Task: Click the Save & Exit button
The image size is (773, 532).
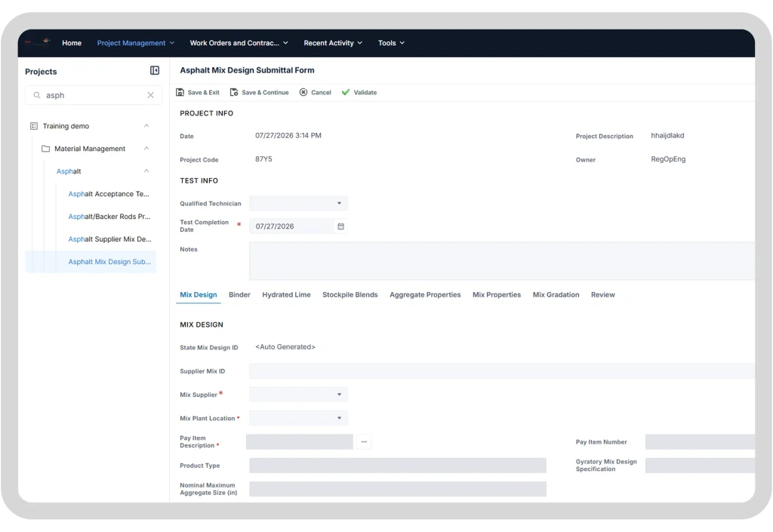Action: 198,92
